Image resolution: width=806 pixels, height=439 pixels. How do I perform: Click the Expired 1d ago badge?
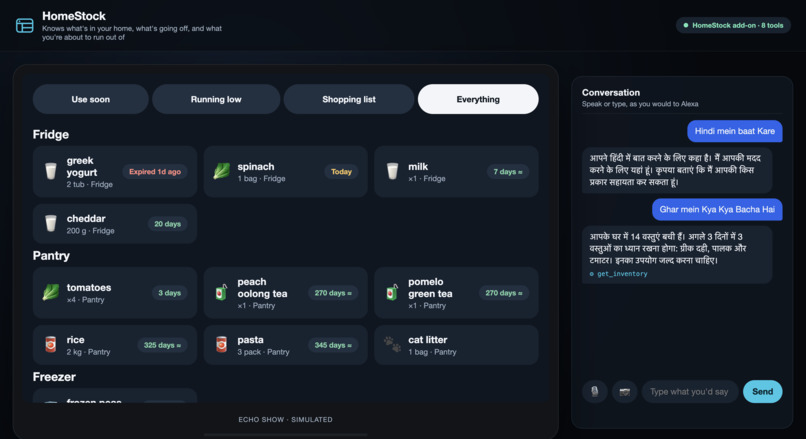pyautogui.click(x=155, y=172)
